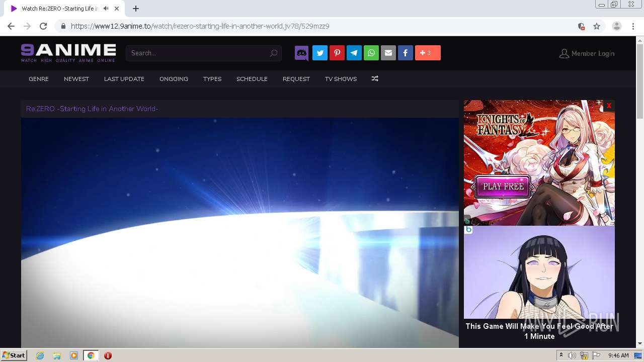Open ONGOING page
This screenshot has width=644, height=362.
pos(174,79)
